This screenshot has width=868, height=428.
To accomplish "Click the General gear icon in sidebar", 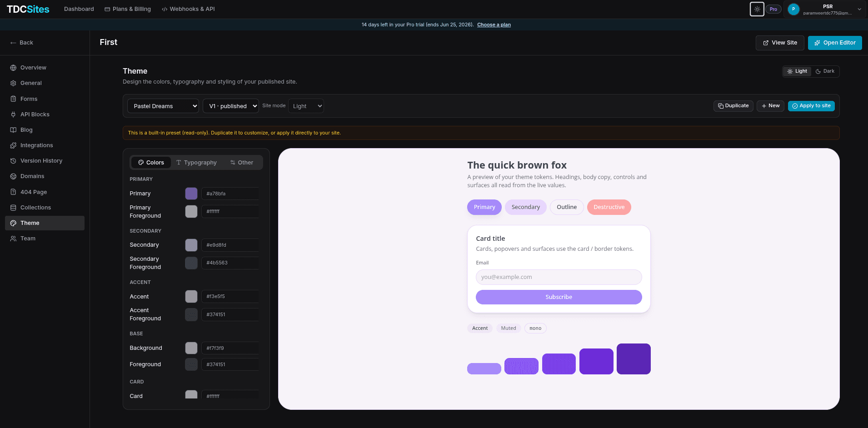I will (x=13, y=83).
